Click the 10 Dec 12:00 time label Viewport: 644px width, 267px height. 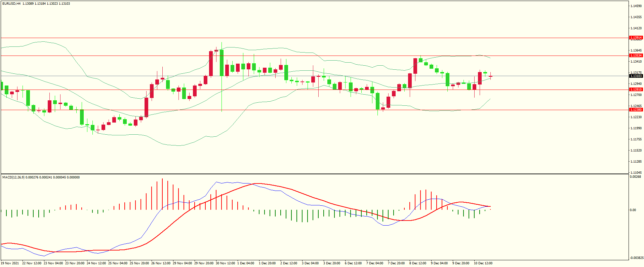[x=483, y=263]
